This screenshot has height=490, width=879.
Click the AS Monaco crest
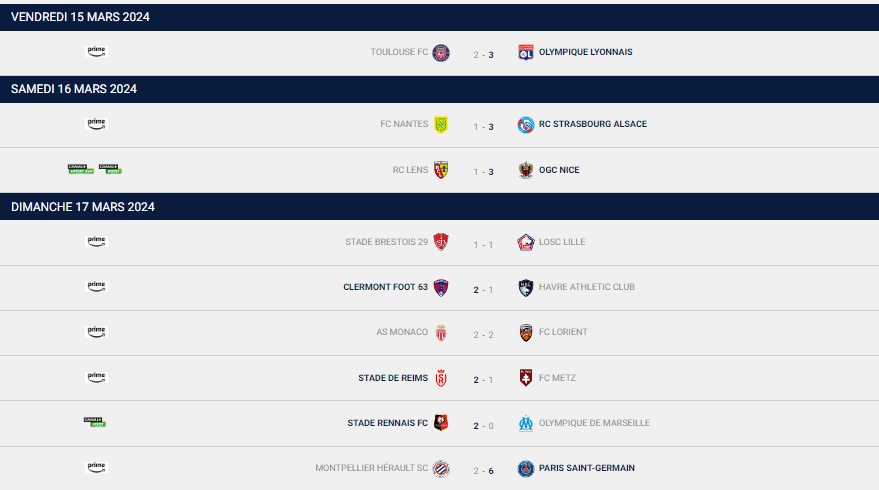pos(441,332)
